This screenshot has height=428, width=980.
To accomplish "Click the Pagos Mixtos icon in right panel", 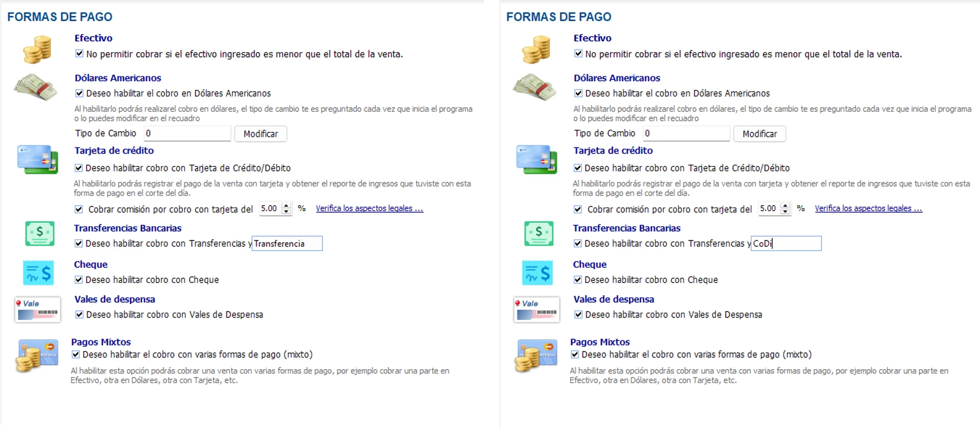I will (536, 356).
